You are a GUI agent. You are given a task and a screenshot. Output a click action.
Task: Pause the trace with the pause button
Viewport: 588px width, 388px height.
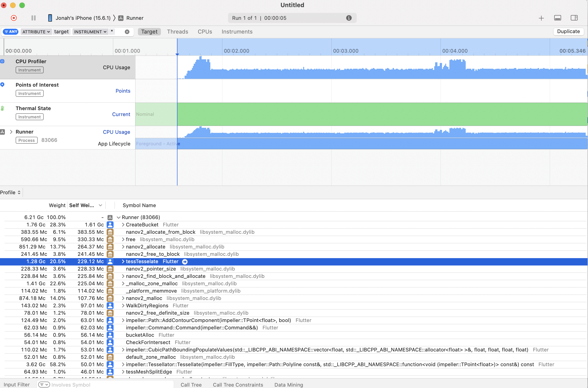[x=33, y=18]
